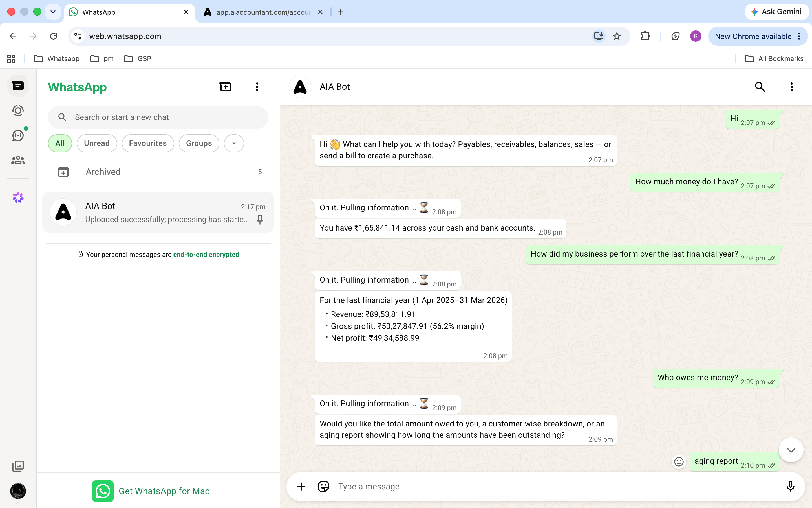Image resolution: width=812 pixels, height=508 pixels.
Task: Click the Gross profit ₹50,27,847.91 line
Action: coord(407,326)
